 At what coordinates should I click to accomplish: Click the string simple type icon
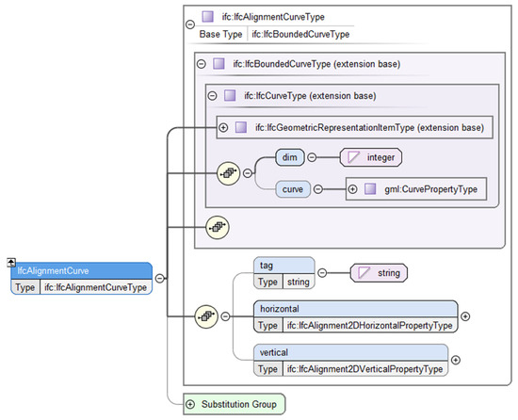(x=364, y=273)
